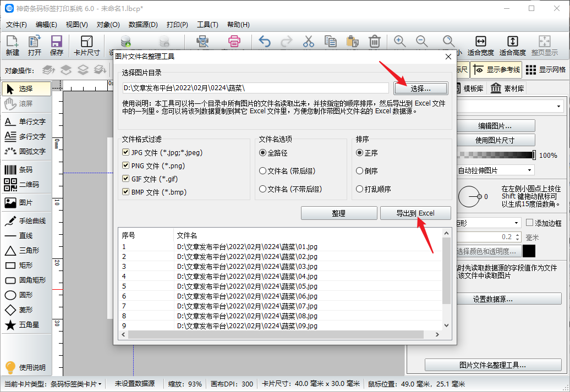The height and width of the screenshot is (392, 570).
Task: Open the 数据源(D) menu
Action: (142, 25)
